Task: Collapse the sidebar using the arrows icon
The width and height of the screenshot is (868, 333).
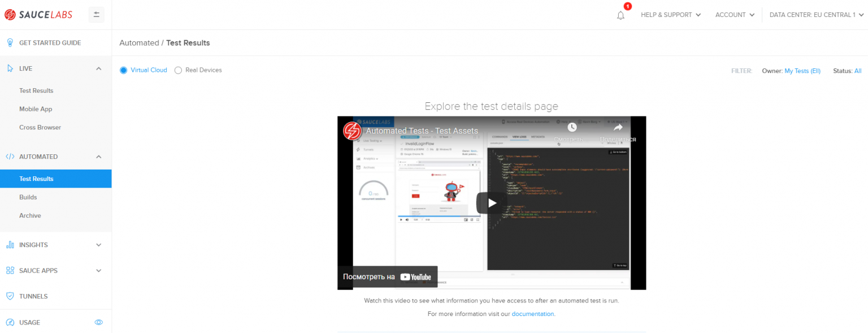Action: pos(96,14)
